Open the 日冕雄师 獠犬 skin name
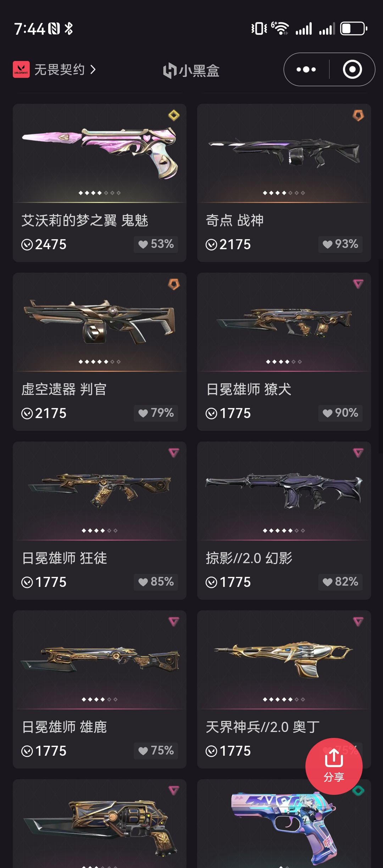 pos(249,389)
